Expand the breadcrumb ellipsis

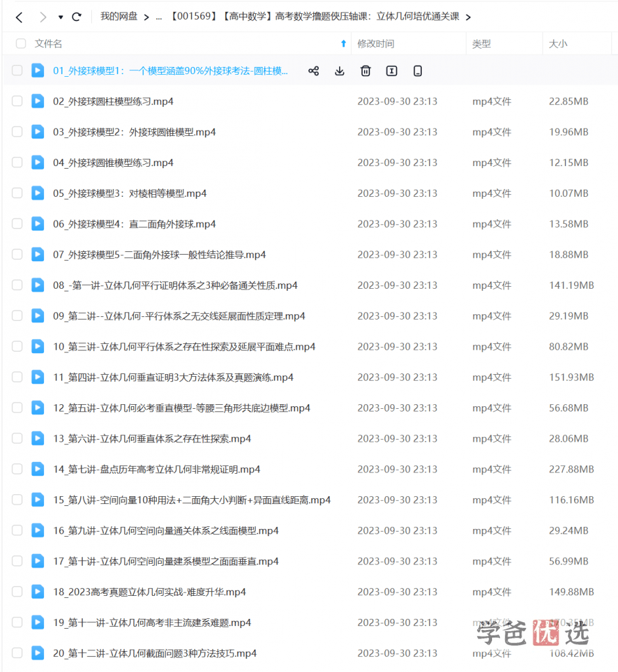pyautogui.click(x=159, y=18)
